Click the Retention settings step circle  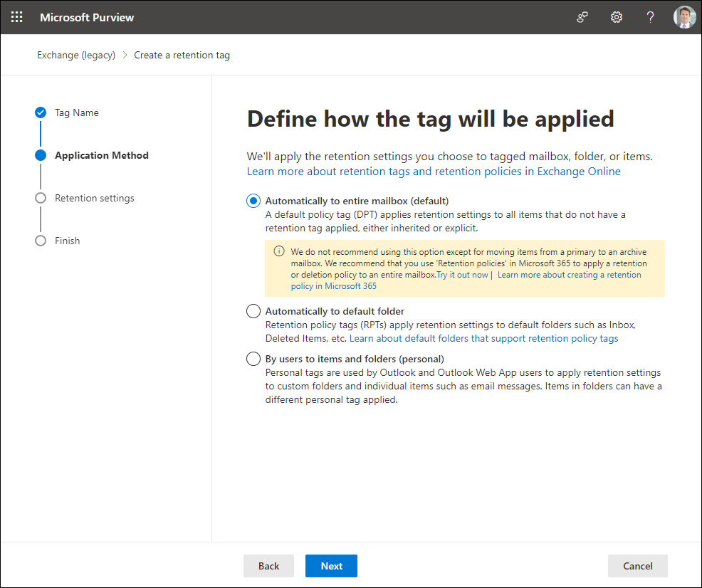41,198
